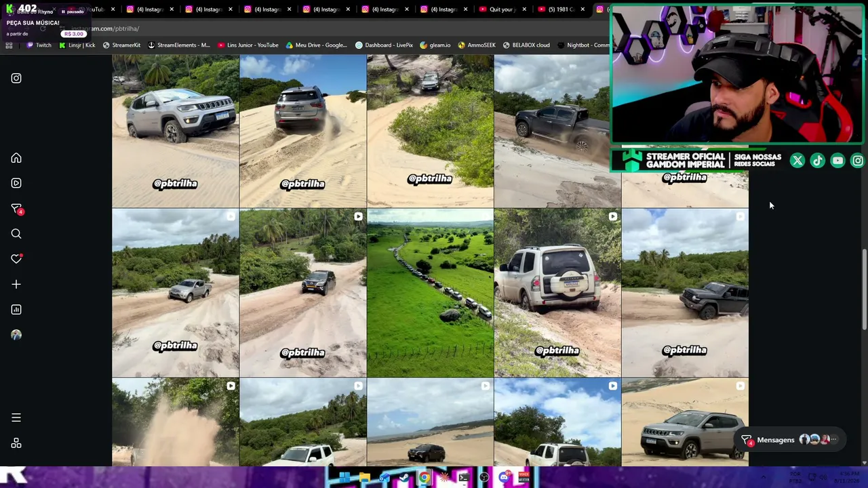The height and width of the screenshot is (488, 868).
Task: Open reel of dark SUV driving on sand
Action: pyautogui.click(x=302, y=293)
